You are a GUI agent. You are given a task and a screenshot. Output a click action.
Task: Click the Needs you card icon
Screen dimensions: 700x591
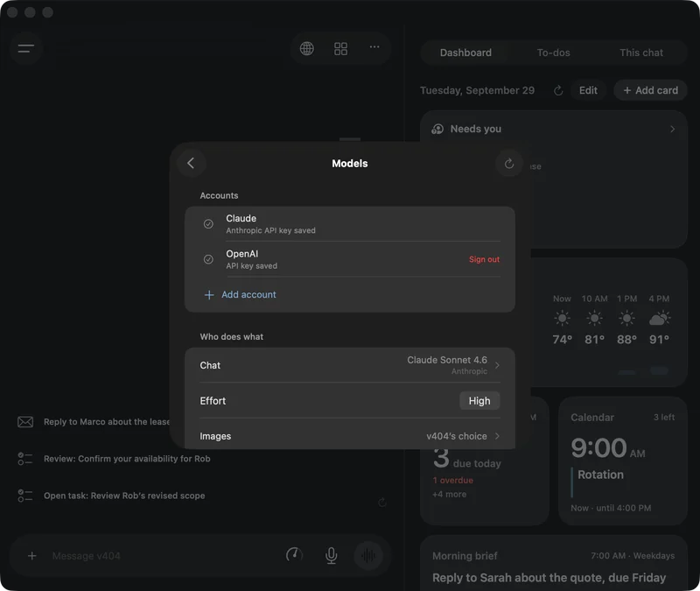click(x=437, y=129)
